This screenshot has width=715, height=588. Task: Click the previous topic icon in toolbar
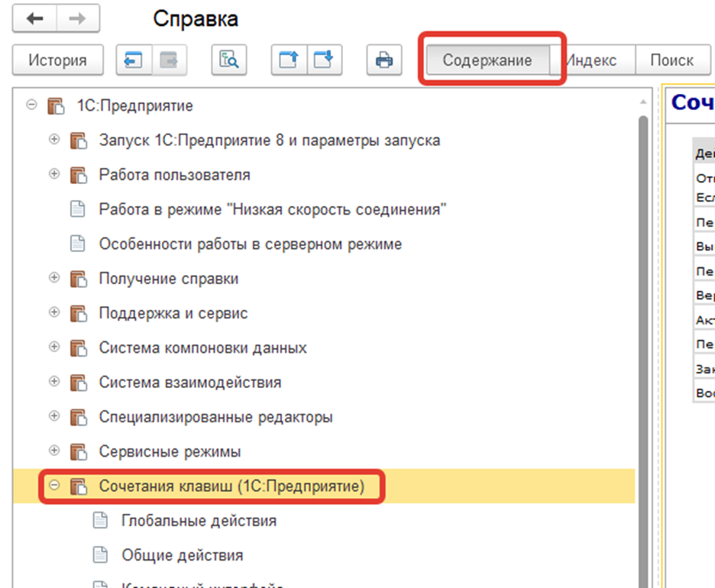134,60
